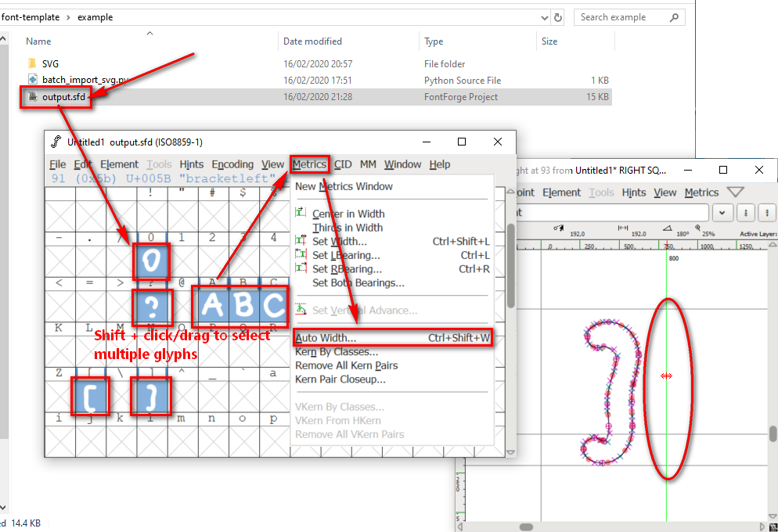Click the 180° angle indicator icon

668,228
